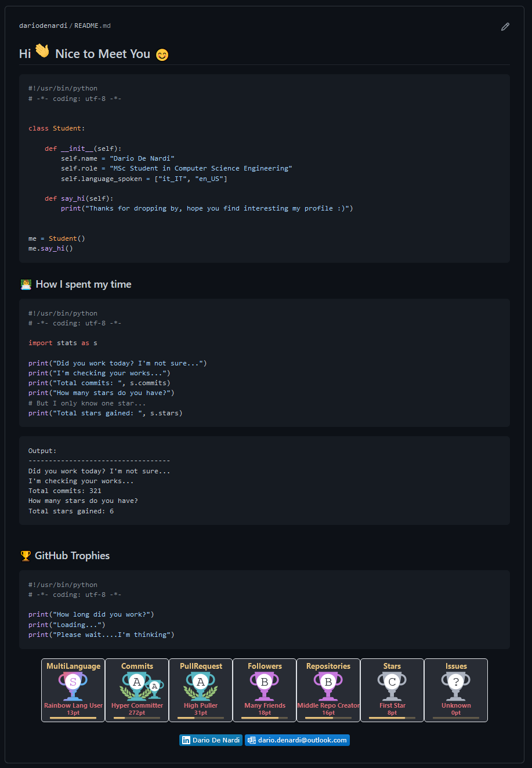Click the dario.denardi@outlook.com email badge

coord(297,740)
